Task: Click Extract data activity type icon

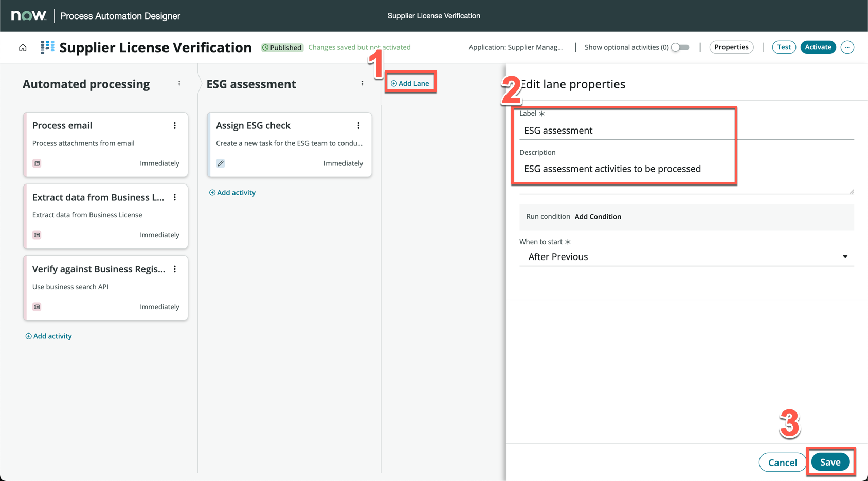Action: tap(37, 235)
